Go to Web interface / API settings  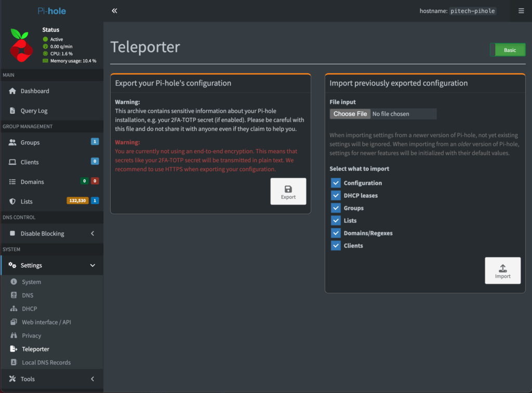point(46,322)
